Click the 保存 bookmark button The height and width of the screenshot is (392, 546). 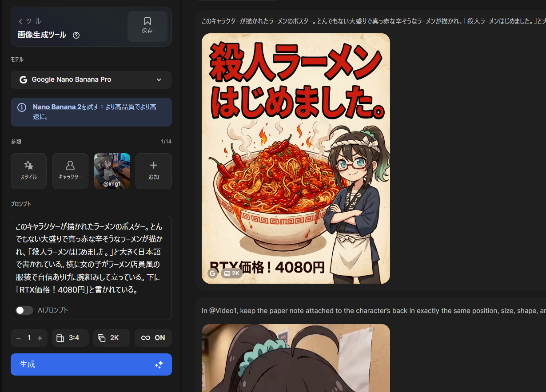point(147,26)
